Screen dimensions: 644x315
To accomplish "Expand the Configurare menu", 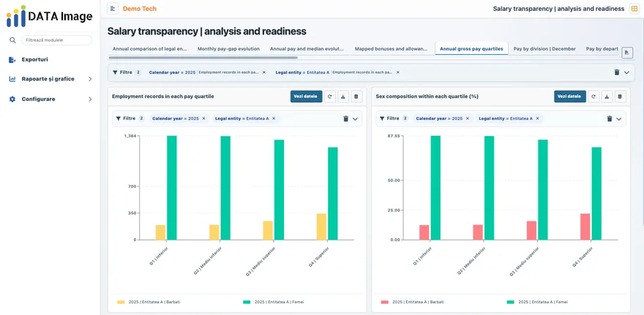I will pos(51,99).
